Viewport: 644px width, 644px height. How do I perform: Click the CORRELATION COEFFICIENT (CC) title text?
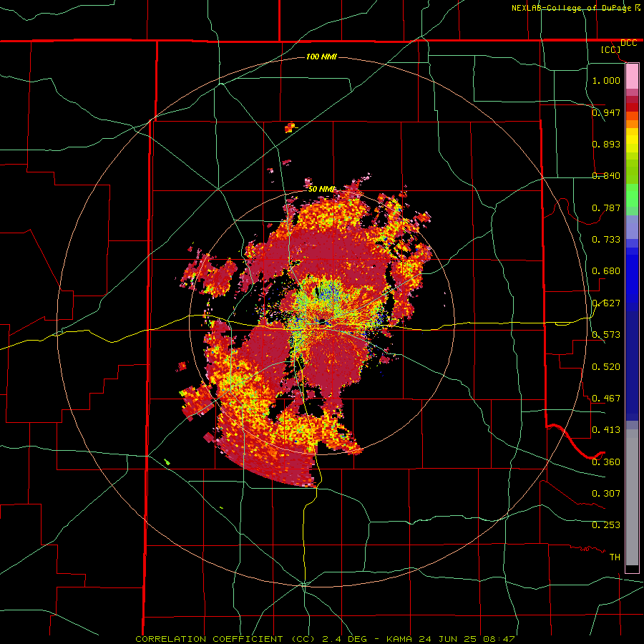click(225, 639)
